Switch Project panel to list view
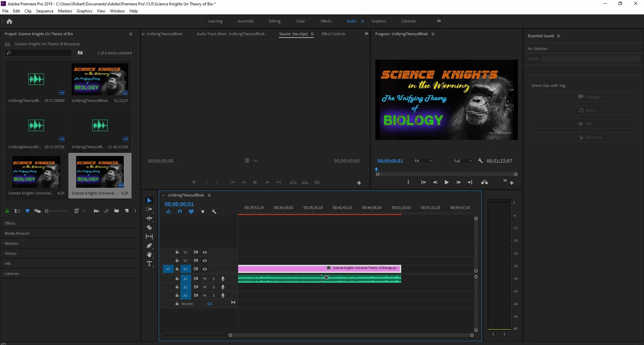This screenshot has height=345, width=644. [x=17, y=211]
